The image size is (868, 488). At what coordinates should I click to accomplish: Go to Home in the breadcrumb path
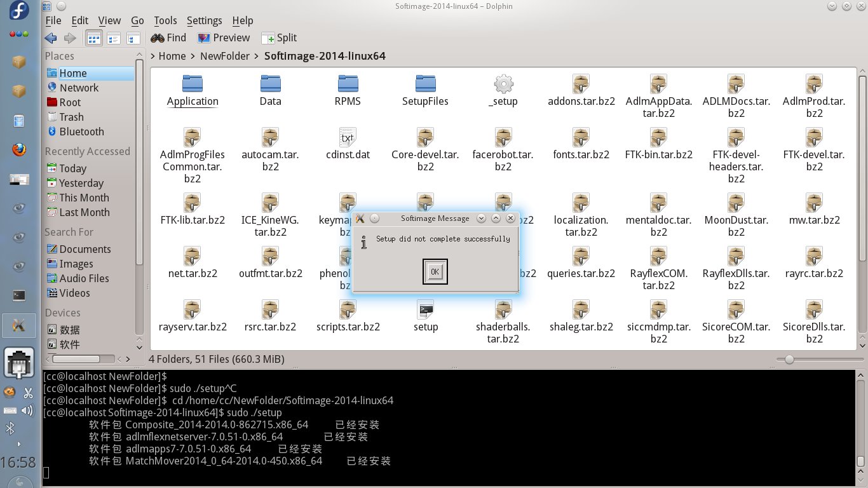172,56
